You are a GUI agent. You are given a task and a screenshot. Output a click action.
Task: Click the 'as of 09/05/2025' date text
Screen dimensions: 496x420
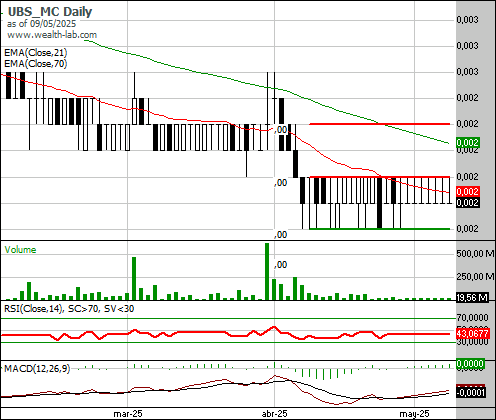coord(41,24)
